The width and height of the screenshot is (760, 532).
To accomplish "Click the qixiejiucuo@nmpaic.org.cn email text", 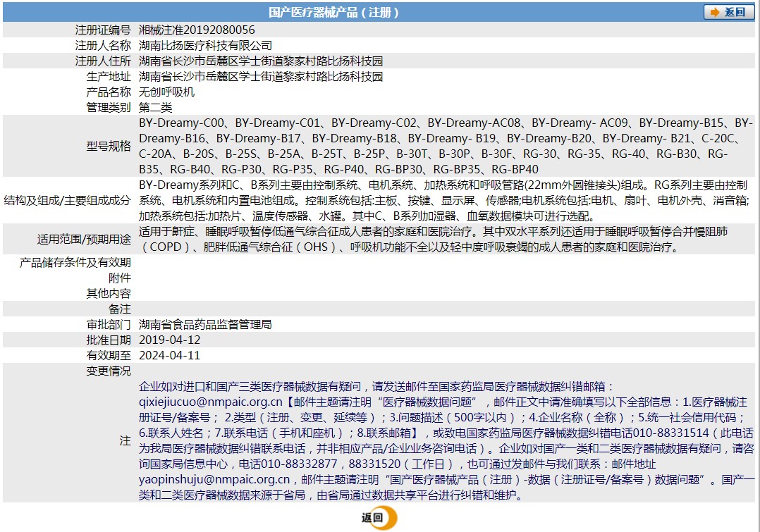I will [x=210, y=402].
